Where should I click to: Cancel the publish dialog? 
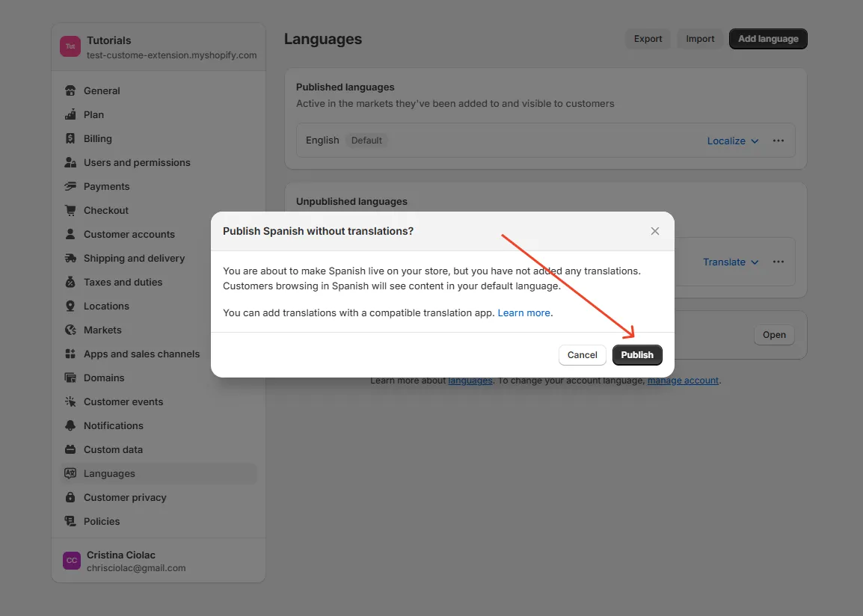pyautogui.click(x=582, y=355)
